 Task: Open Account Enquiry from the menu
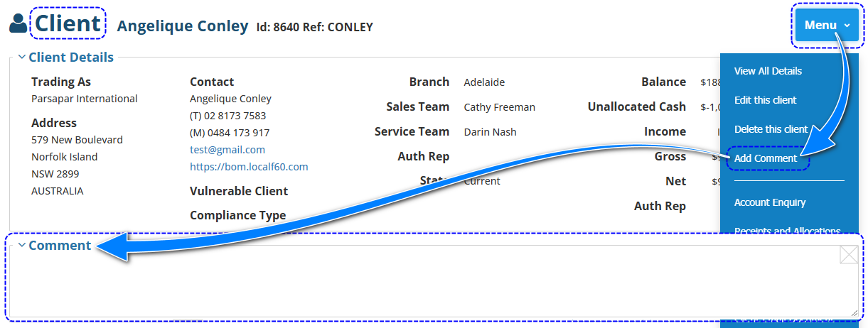pos(769,202)
